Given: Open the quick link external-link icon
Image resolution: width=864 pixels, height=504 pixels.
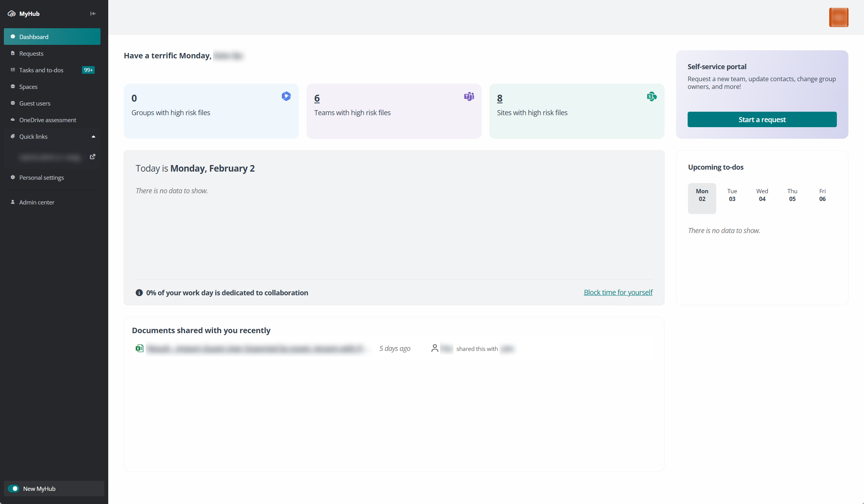Looking at the screenshot, I should point(92,157).
